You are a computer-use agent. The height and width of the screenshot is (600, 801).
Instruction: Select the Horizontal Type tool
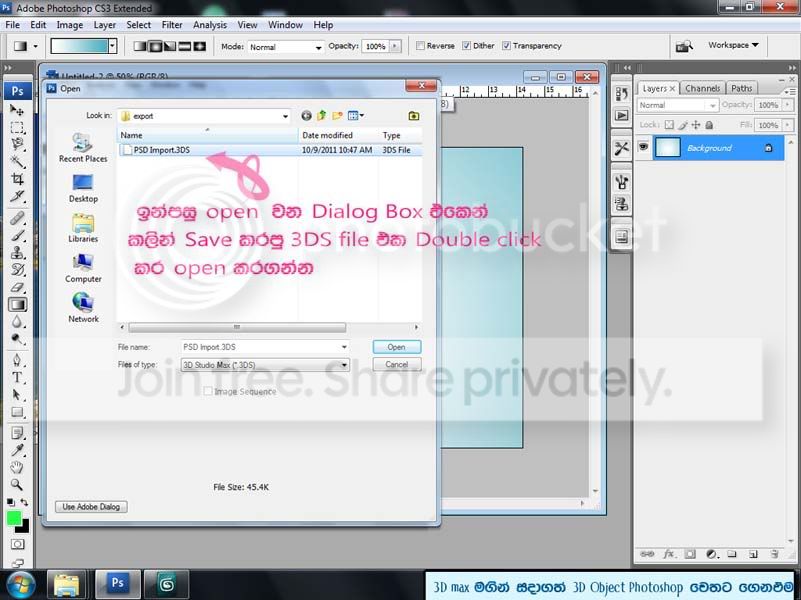(17, 378)
